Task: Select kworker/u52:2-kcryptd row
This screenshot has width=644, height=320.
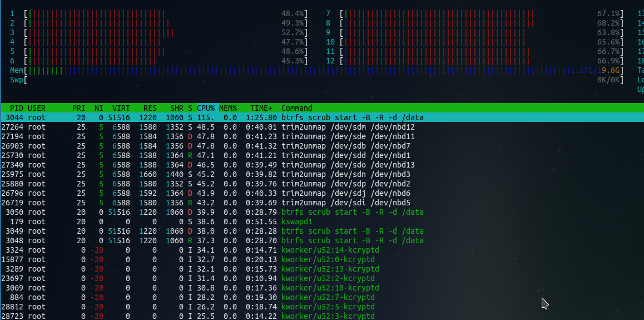Action: pyautogui.click(x=322, y=278)
